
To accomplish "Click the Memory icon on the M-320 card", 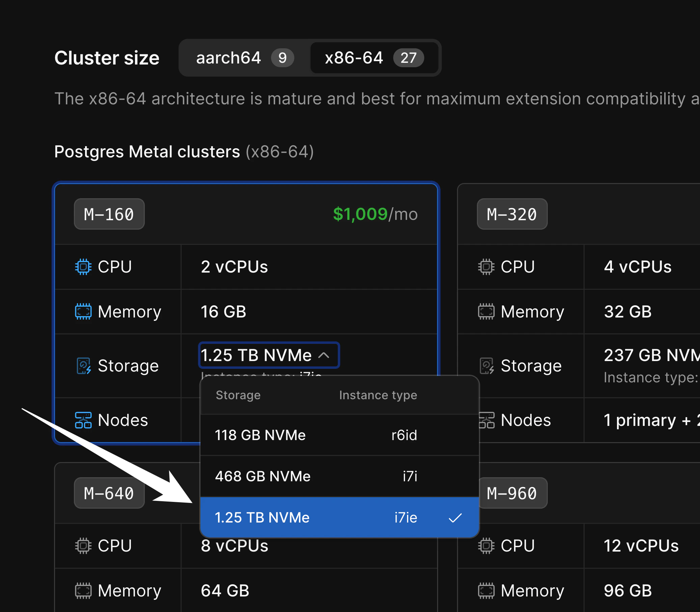I will tap(486, 311).
